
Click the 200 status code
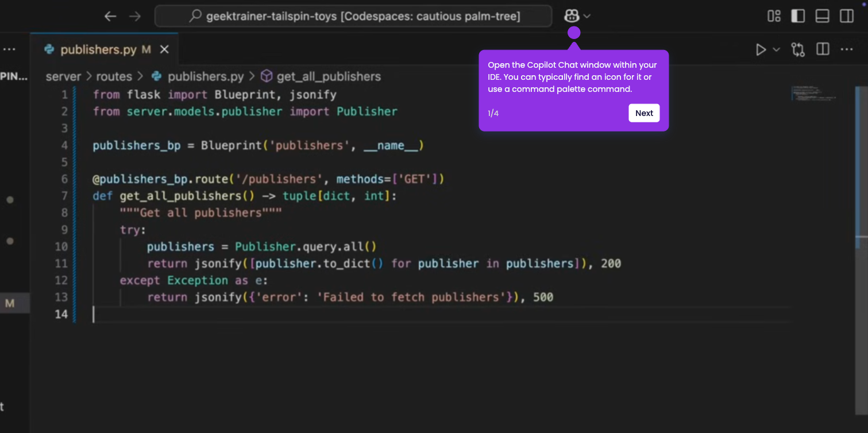(x=611, y=264)
